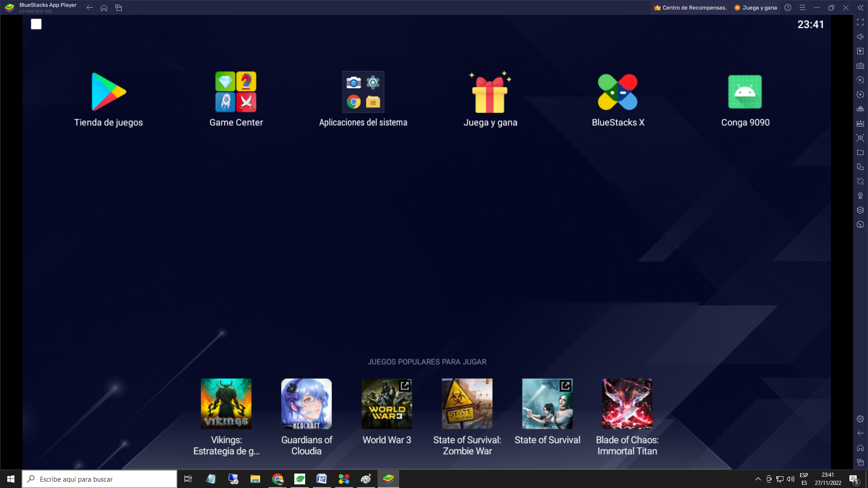Open the World War 3 game
The height and width of the screenshot is (488, 868).
click(387, 404)
